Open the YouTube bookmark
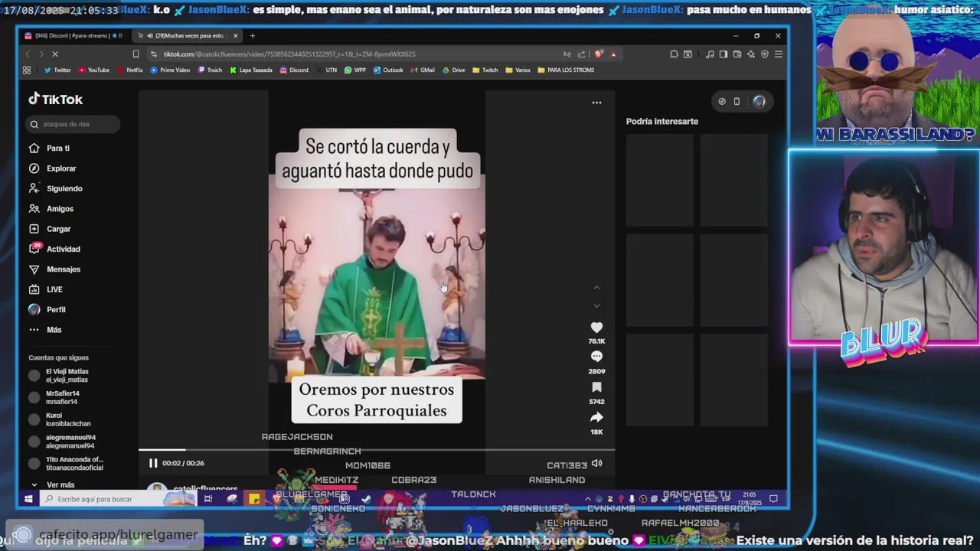 (93, 70)
